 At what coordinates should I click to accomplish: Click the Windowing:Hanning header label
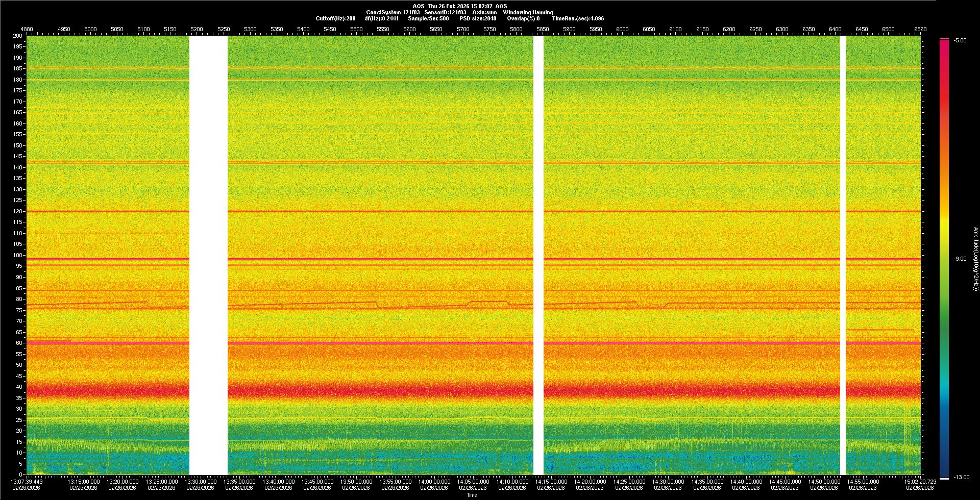tap(528, 12)
